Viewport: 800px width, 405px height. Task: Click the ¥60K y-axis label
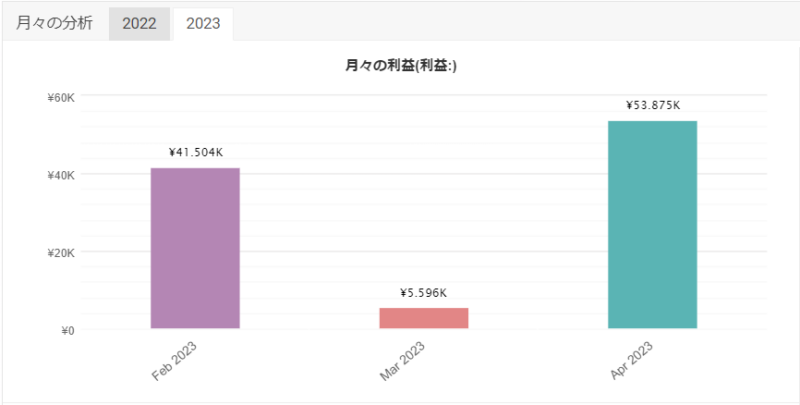[61, 97]
